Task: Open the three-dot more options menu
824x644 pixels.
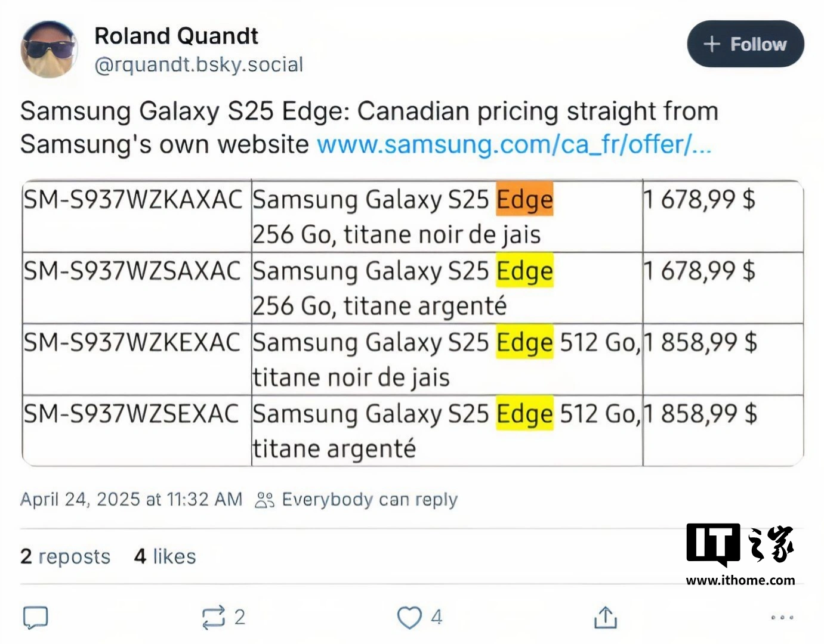Action: 782,618
